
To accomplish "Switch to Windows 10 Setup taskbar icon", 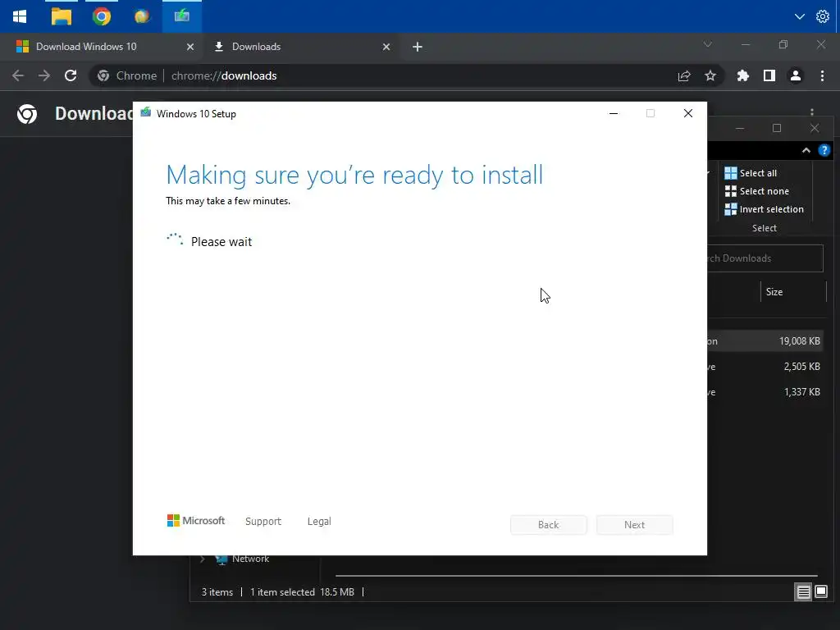I will pos(181,16).
